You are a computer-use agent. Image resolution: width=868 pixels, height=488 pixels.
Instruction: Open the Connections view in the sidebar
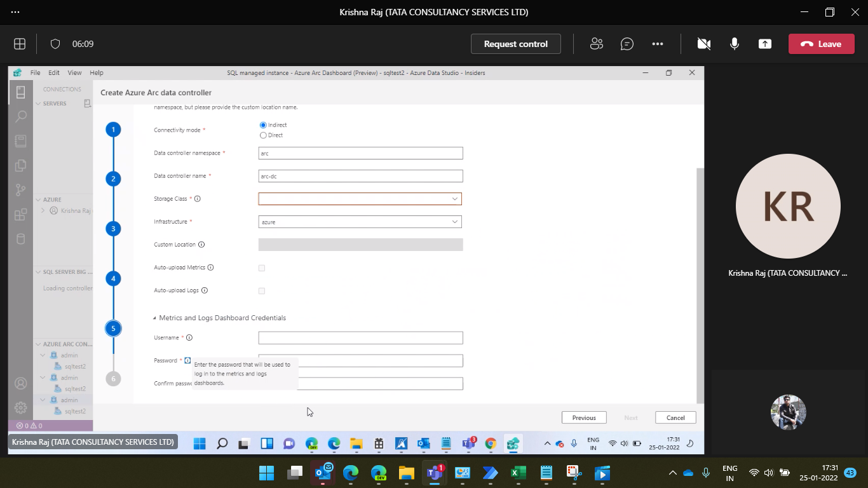pos(20,92)
